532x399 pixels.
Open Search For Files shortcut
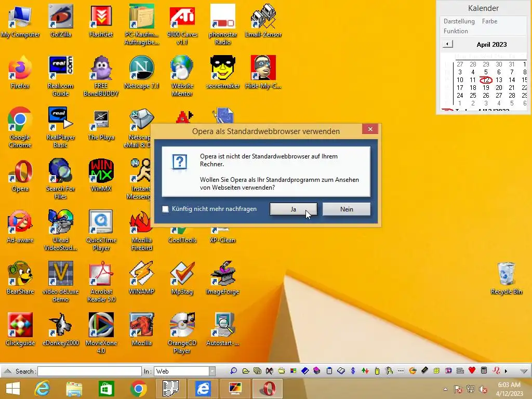(x=61, y=179)
